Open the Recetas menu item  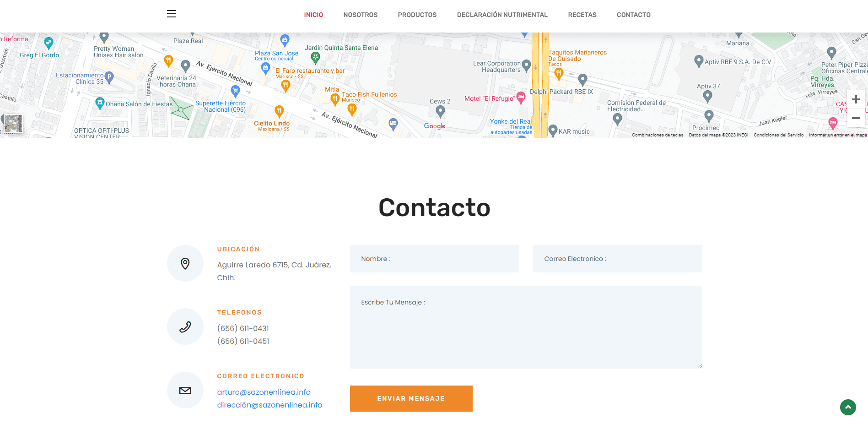[x=582, y=15]
